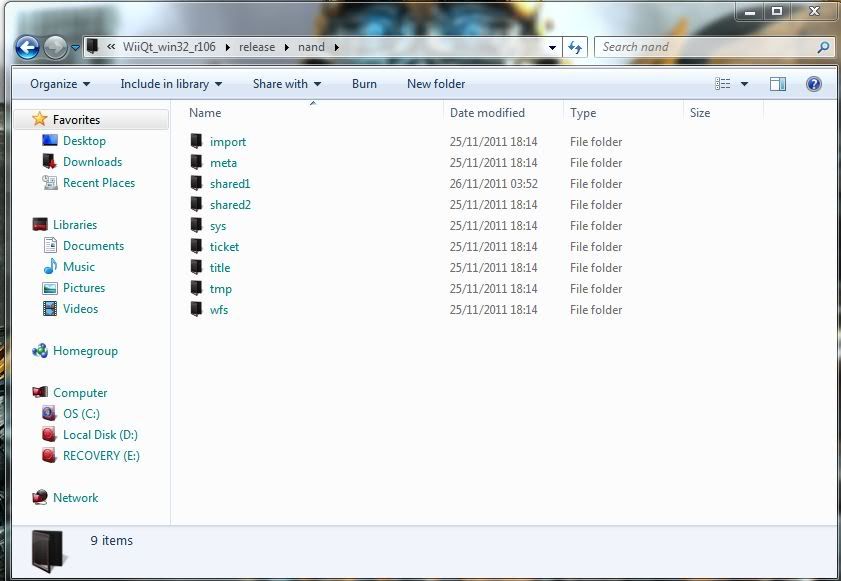Open the Share with dropdown
Screen dimensions: 841x581
[x=287, y=84]
